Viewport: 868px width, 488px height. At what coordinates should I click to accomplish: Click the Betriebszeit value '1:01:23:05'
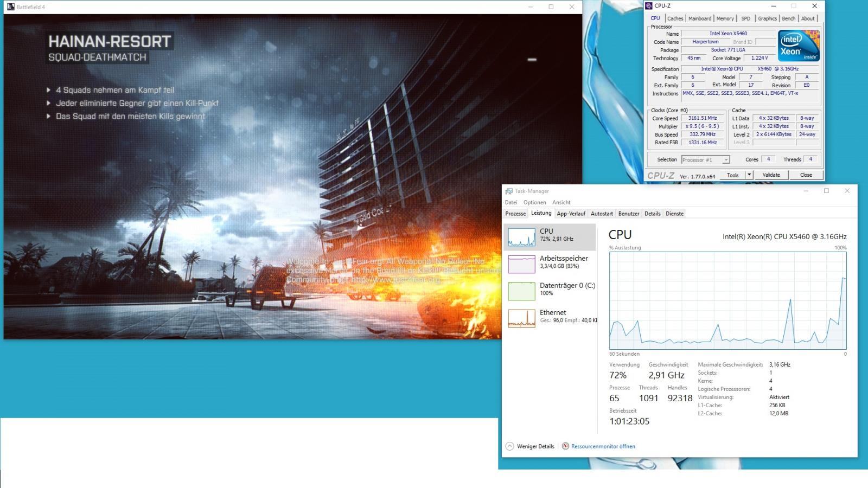(x=629, y=421)
